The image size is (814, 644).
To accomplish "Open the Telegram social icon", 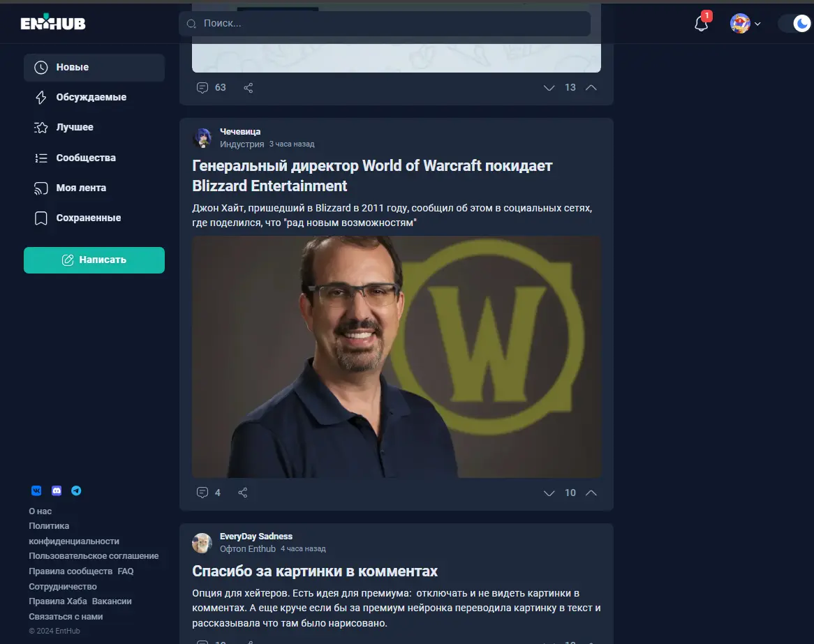I will click(76, 491).
